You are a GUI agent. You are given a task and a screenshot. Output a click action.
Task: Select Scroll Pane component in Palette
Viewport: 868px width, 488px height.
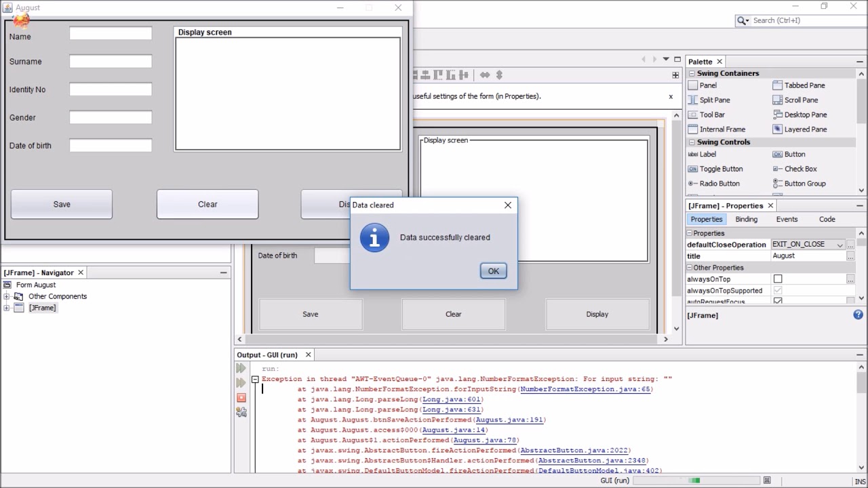(795, 100)
